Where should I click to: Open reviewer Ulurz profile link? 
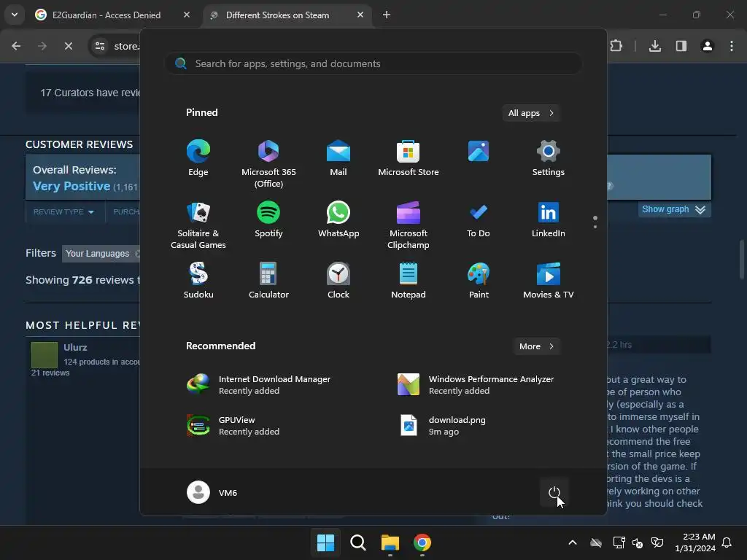75,347
